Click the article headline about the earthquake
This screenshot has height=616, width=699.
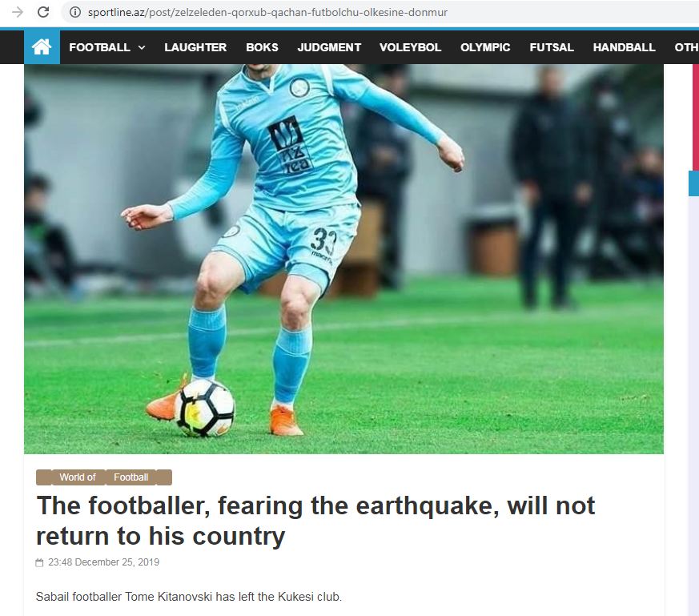tap(315, 521)
